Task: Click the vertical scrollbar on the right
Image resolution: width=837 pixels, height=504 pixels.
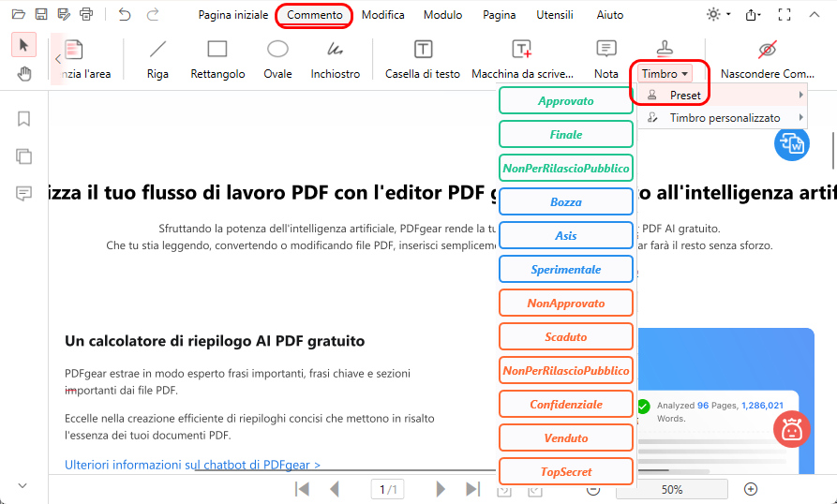Action: [833, 150]
